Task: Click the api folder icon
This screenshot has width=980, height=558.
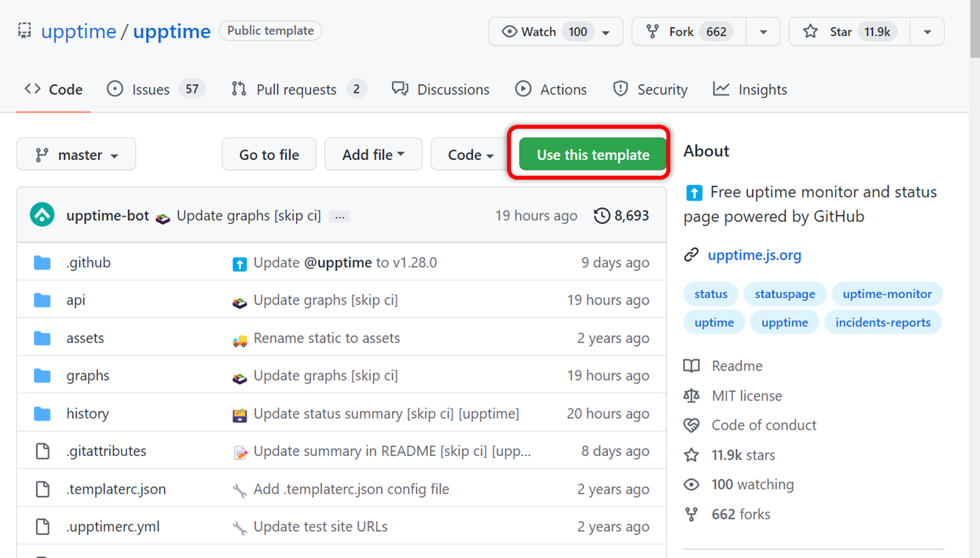Action: [x=42, y=300]
